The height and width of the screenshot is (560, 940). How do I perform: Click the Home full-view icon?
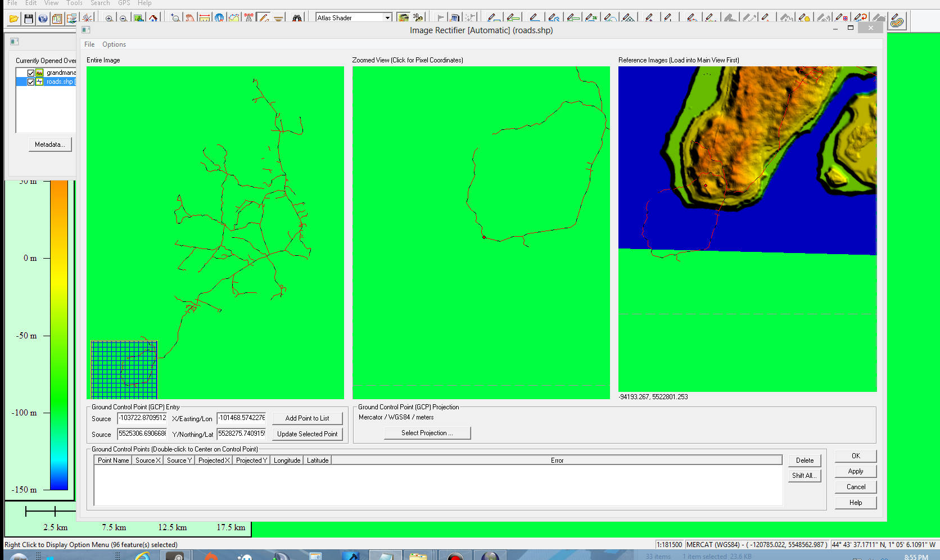point(153,19)
